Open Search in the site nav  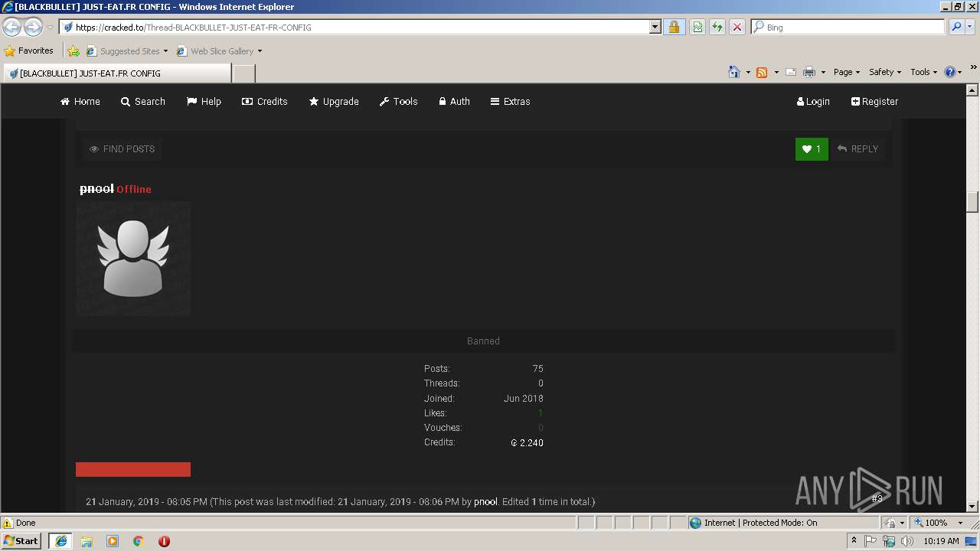click(x=143, y=101)
